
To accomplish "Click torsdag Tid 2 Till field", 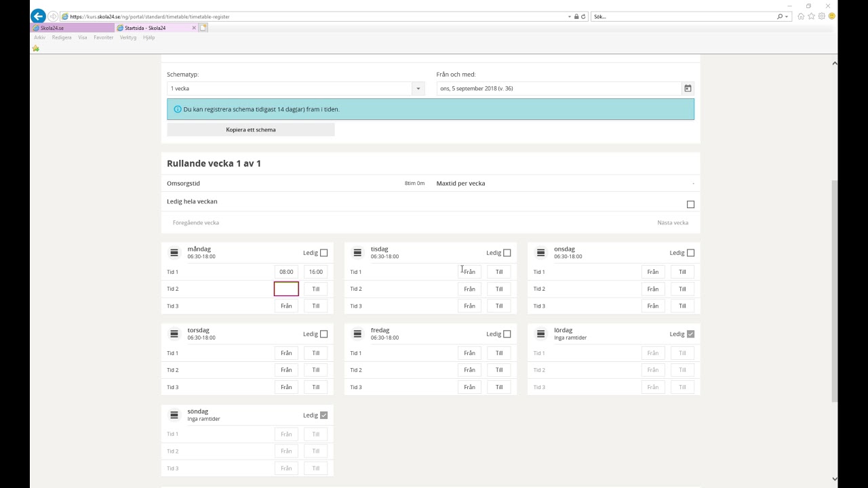I will (316, 370).
